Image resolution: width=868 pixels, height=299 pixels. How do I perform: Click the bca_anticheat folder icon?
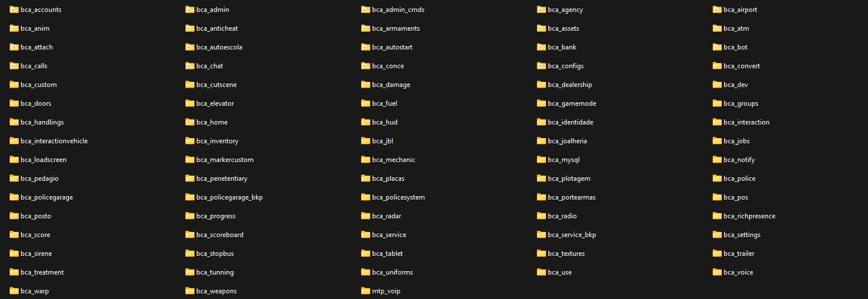190,28
